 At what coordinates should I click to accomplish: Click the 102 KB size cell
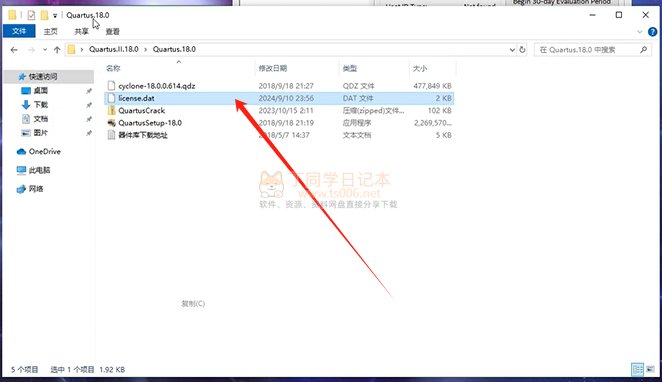440,111
